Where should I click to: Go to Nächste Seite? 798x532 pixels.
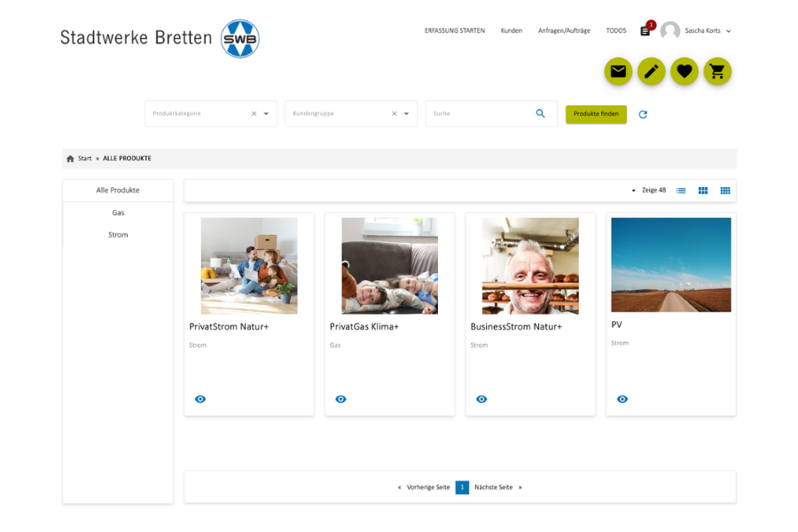point(493,487)
